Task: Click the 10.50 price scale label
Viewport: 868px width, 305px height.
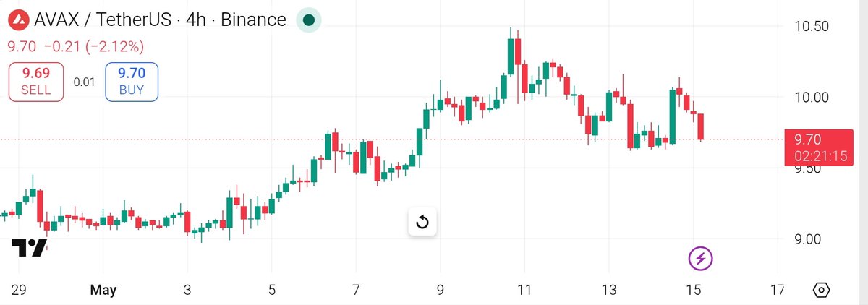Action: pyautogui.click(x=811, y=27)
